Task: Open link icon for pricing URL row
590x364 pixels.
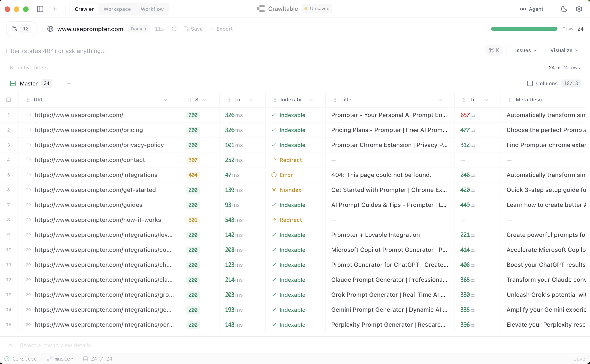Action: 28,130
